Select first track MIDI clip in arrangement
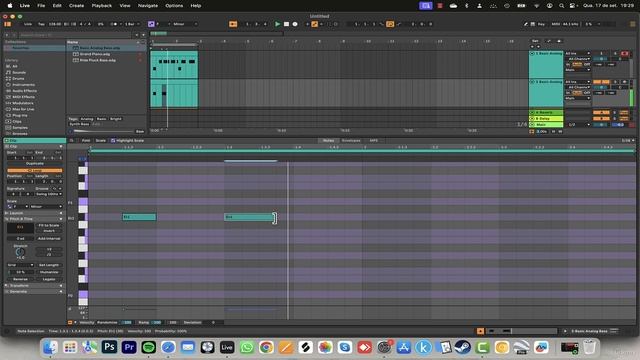The width and height of the screenshot is (640, 360). tap(174, 64)
